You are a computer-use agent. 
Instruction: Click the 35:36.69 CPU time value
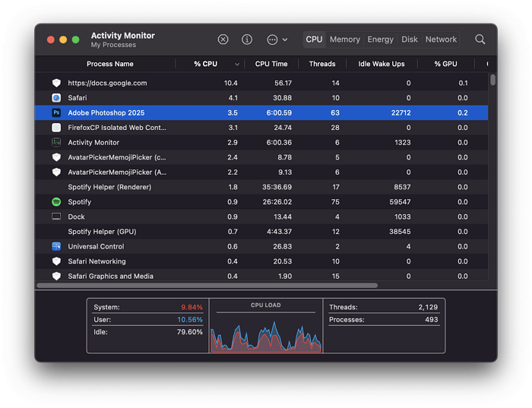(x=277, y=187)
